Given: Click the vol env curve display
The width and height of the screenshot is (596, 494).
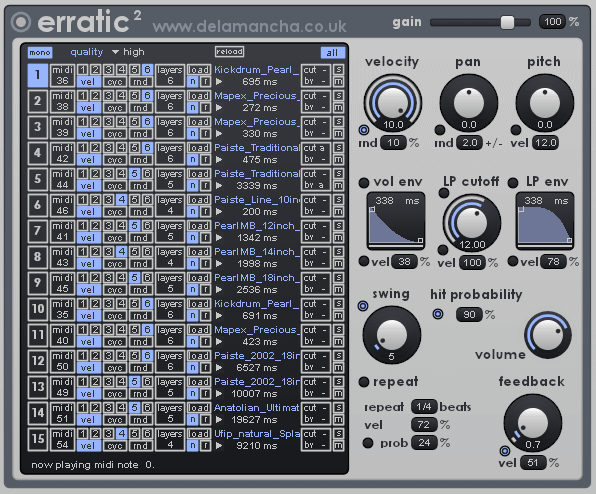Looking at the screenshot, I should pyautogui.click(x=395, y=221).
